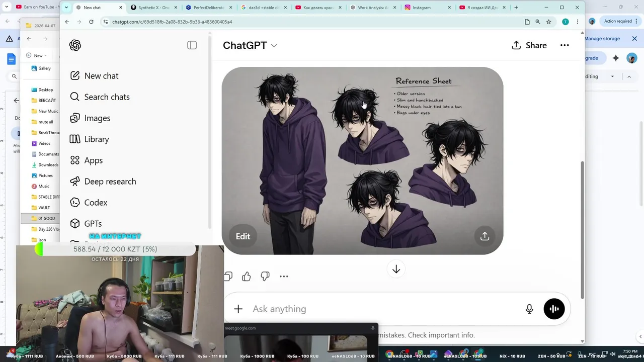Open Apps in sidebar
The image size is (644, 362).
point(87,160)
